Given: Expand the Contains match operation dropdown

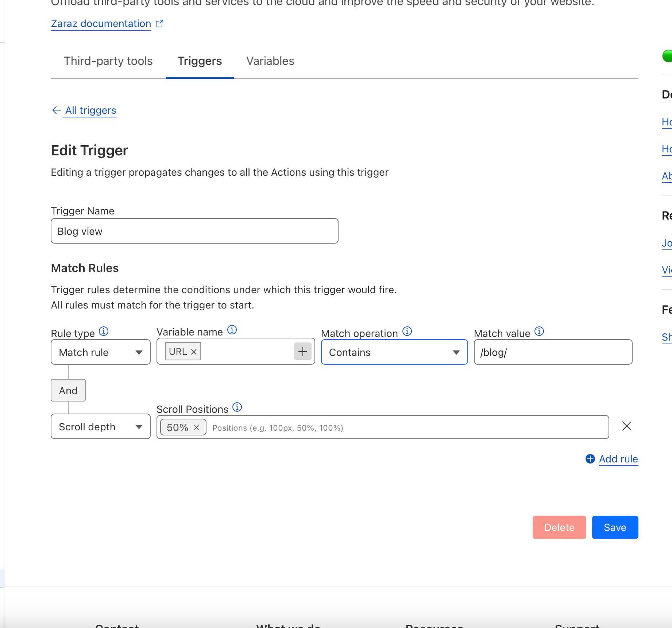Looking at the screenshot, I should click(394, 352).
